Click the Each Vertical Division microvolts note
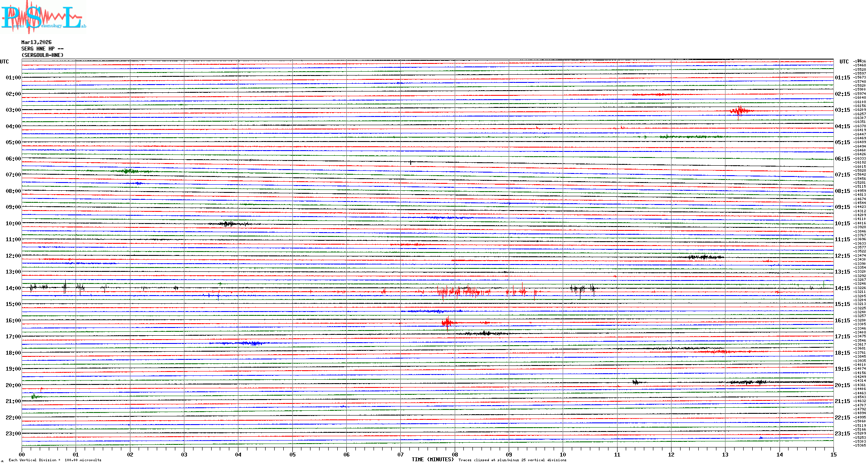Image resolution: width=868 pixels, height=466 pixels. pos(55,460)
